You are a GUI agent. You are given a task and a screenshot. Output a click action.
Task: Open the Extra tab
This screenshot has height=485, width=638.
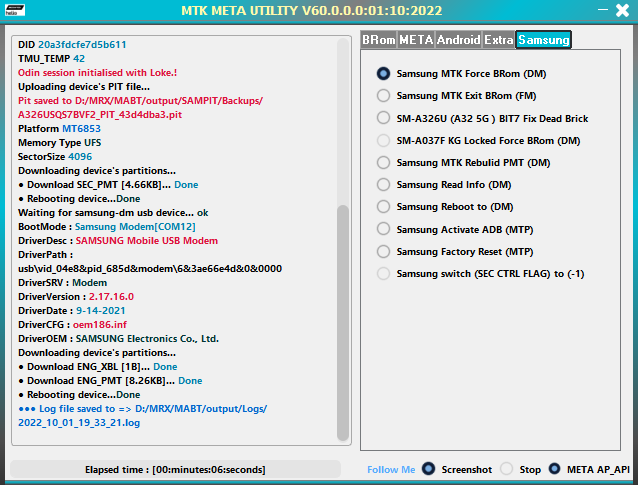click(498, 40)
